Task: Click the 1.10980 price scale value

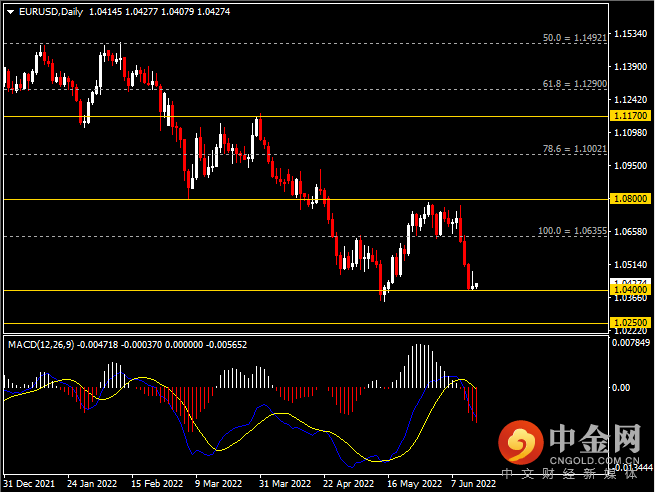Action: click(630, 132)
